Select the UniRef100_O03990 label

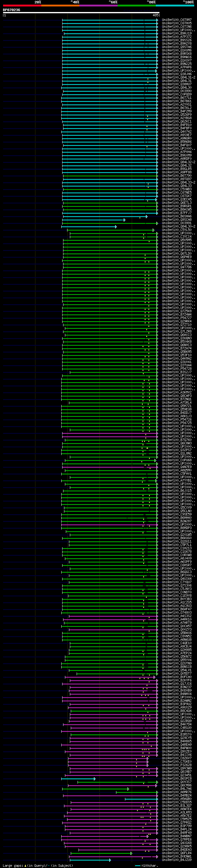(176, 91)
